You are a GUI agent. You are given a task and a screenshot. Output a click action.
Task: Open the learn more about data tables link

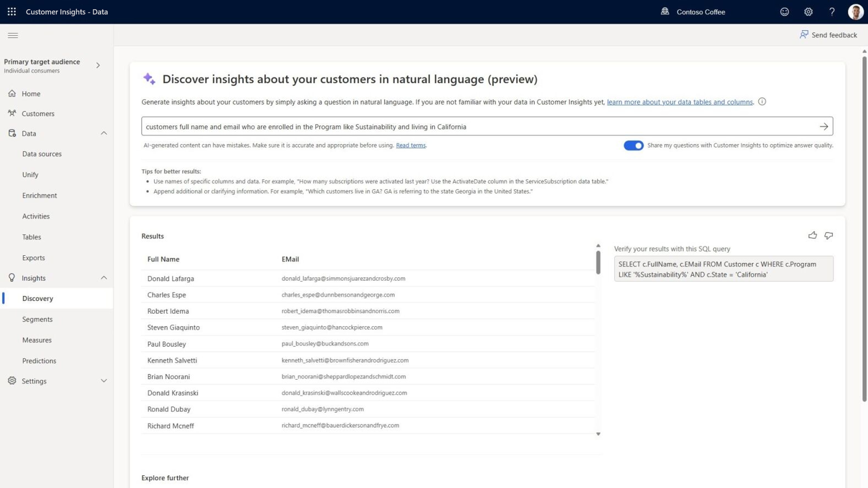(x=679, y=102)
